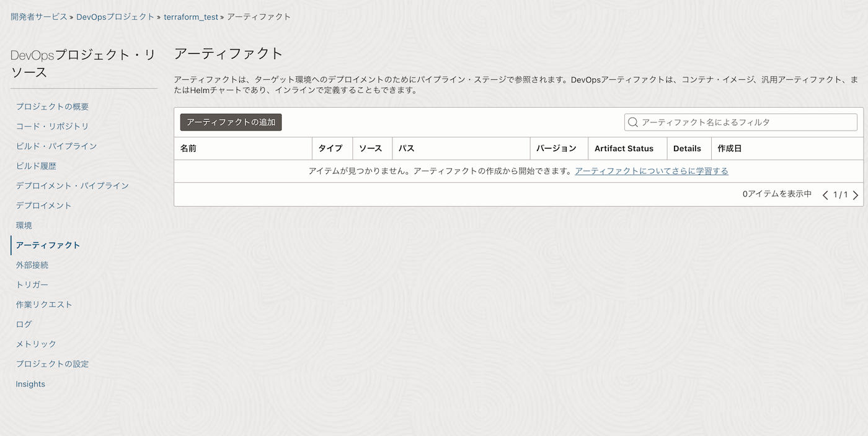868x436 pixels.
Task: Open ビルド・パイプライン sidebar item
Action: pyautogui.click(x=56, y=146)
